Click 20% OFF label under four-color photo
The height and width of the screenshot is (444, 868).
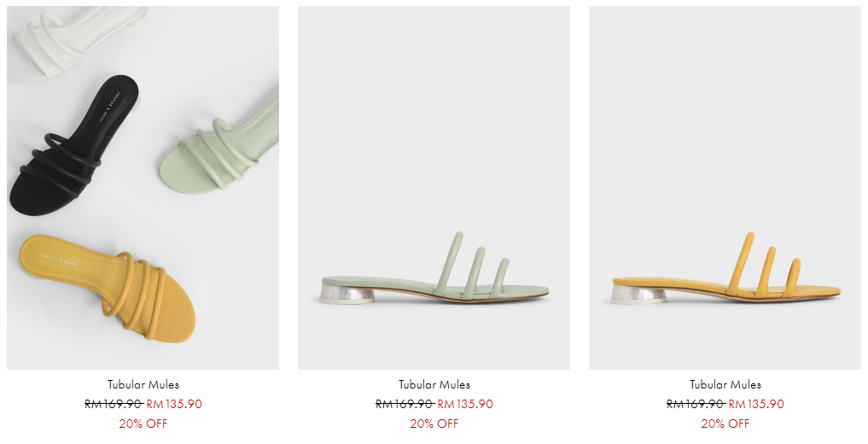pyautogui.click(x=143, y=424)
